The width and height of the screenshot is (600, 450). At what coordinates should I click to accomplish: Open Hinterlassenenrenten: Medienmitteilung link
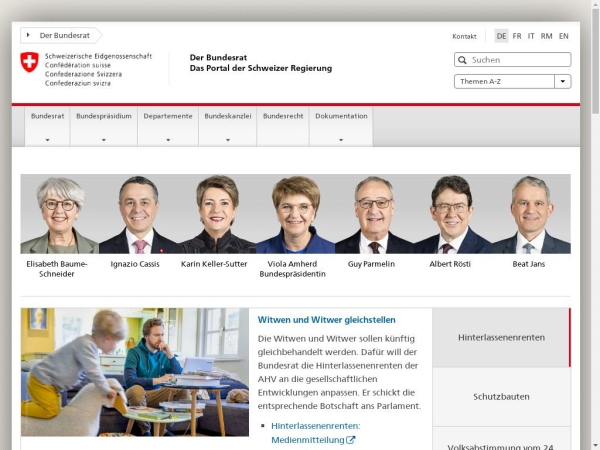315,433
